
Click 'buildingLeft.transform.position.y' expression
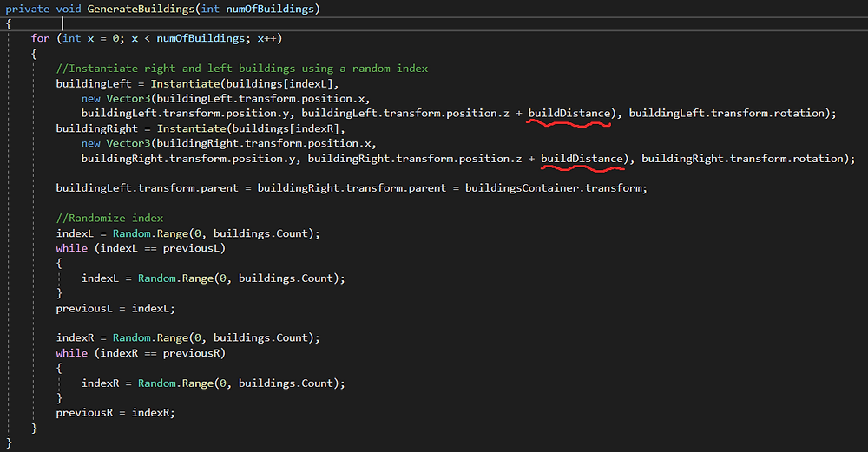point(185,113)
